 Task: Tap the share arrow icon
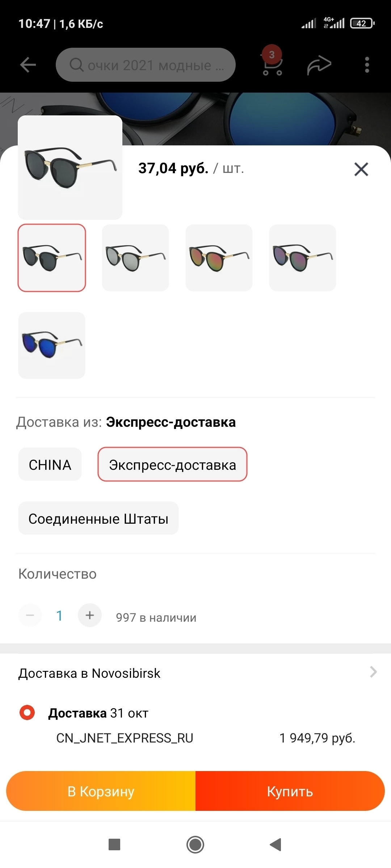(x=319, y=65)
